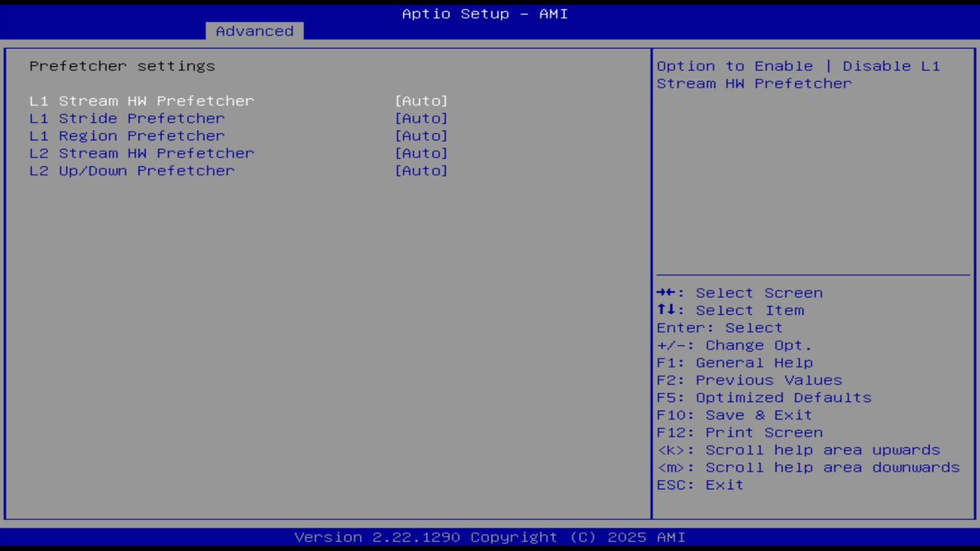Open the L2 Stream HW Prefetcher value dropdown

tap(421, 153)
